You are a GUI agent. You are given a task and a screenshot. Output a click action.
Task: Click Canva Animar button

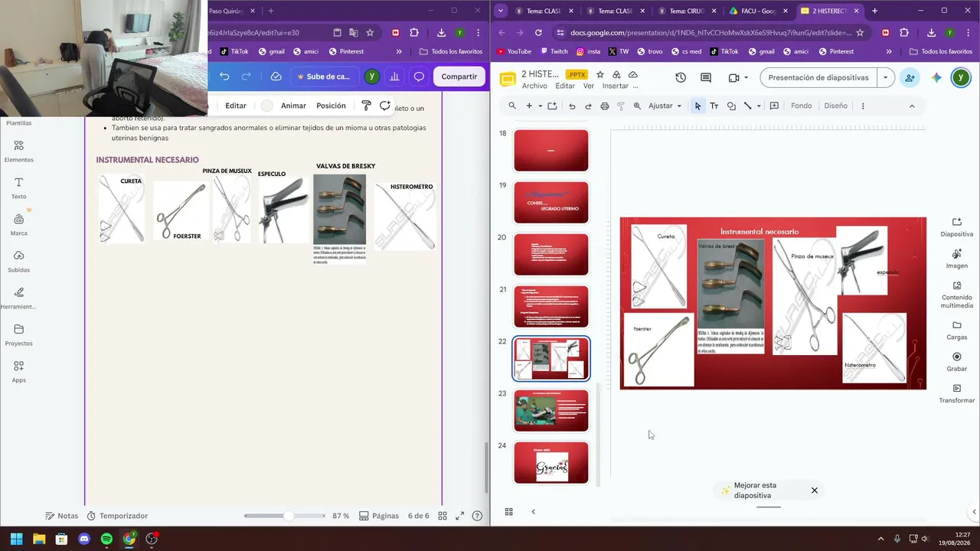[293, 106]
